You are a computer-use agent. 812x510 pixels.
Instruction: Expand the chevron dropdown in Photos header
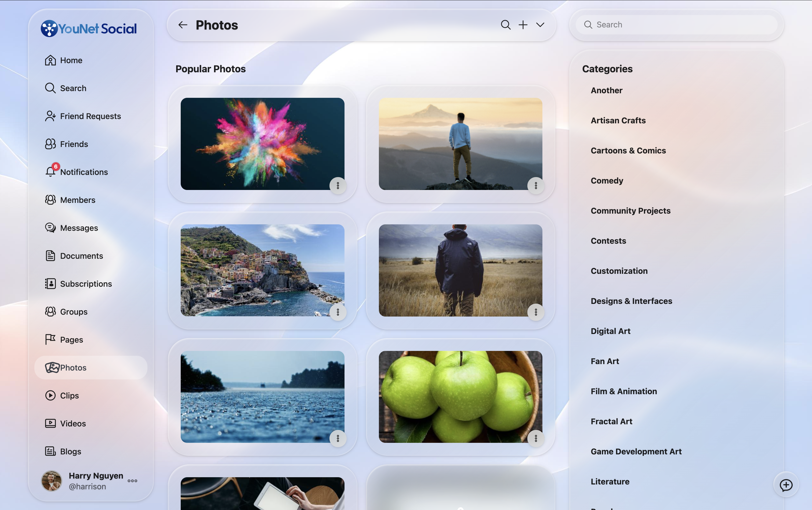(540, 25)
